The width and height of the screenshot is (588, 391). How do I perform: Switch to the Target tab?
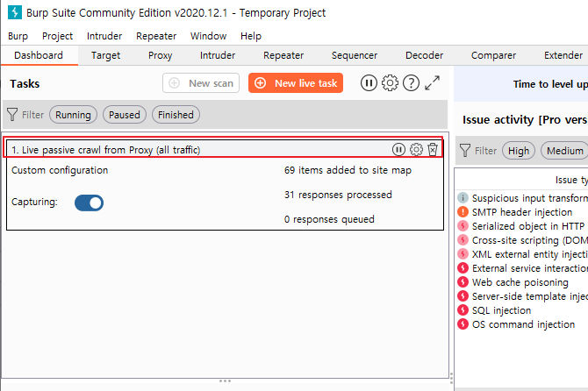click(x=105, y=55)
